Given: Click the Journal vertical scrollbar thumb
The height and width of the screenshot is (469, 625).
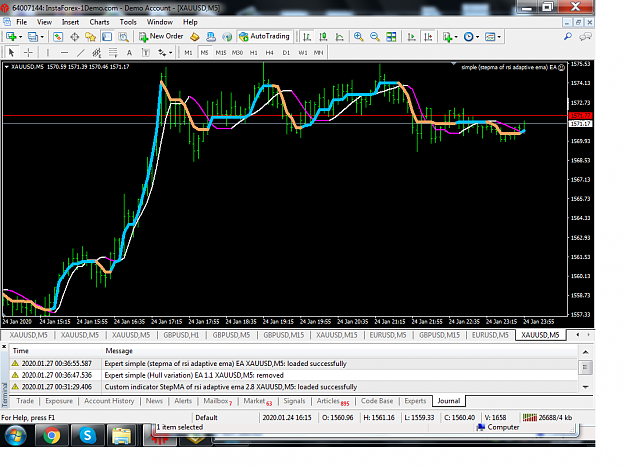Looking at the screenshot, I should 585,367.
